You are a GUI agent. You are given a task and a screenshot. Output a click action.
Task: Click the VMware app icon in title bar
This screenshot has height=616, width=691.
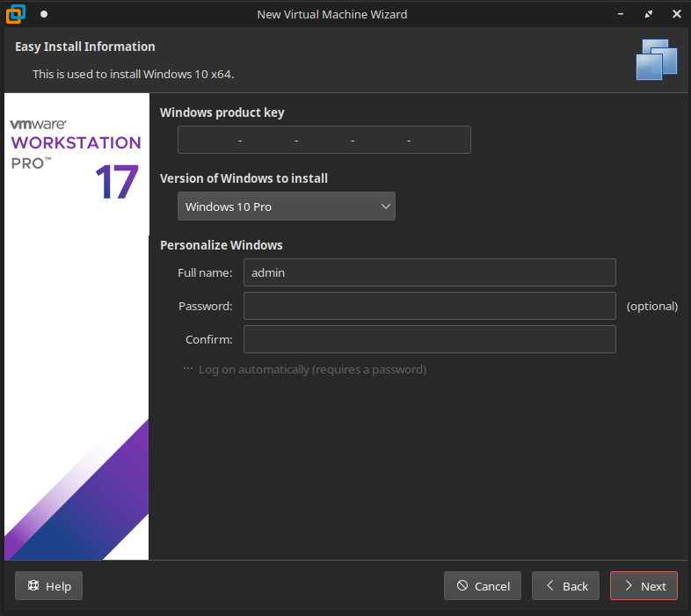click(x=16, y=14)
